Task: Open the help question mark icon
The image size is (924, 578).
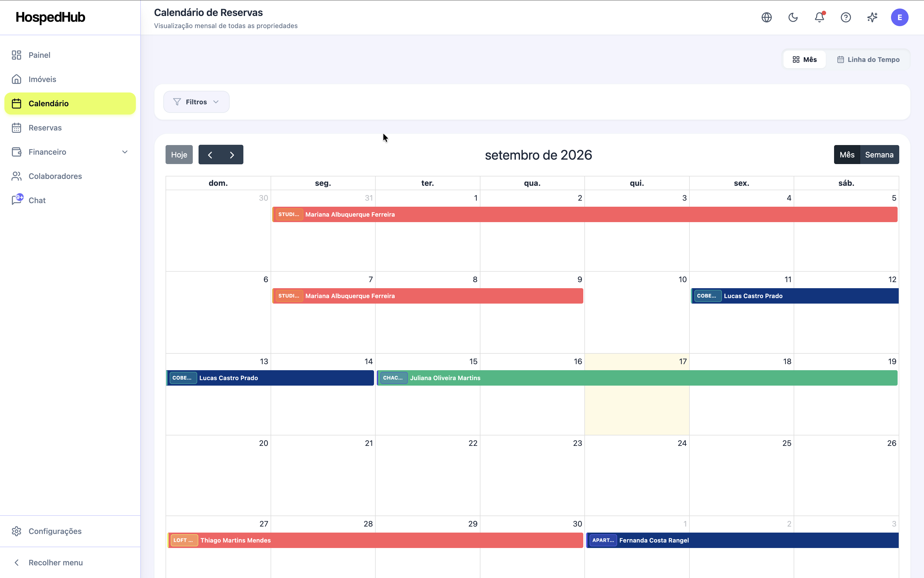Action: (846, 17)
